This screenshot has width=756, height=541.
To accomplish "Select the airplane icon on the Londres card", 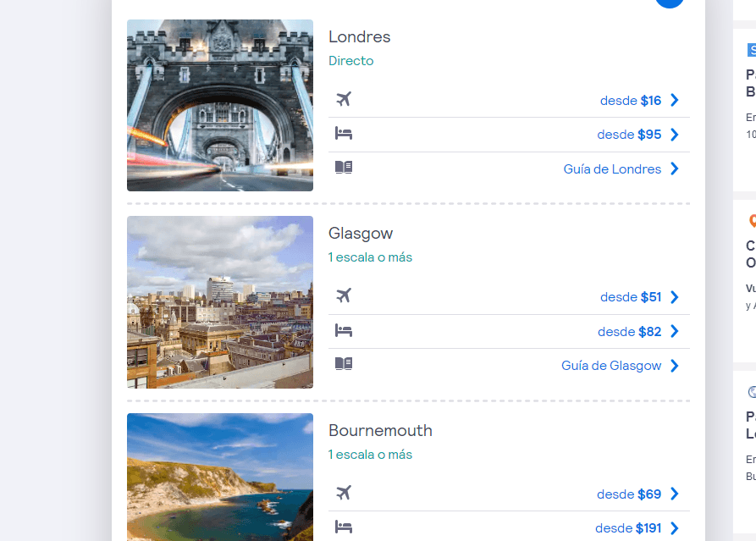I will click(344, 99).
